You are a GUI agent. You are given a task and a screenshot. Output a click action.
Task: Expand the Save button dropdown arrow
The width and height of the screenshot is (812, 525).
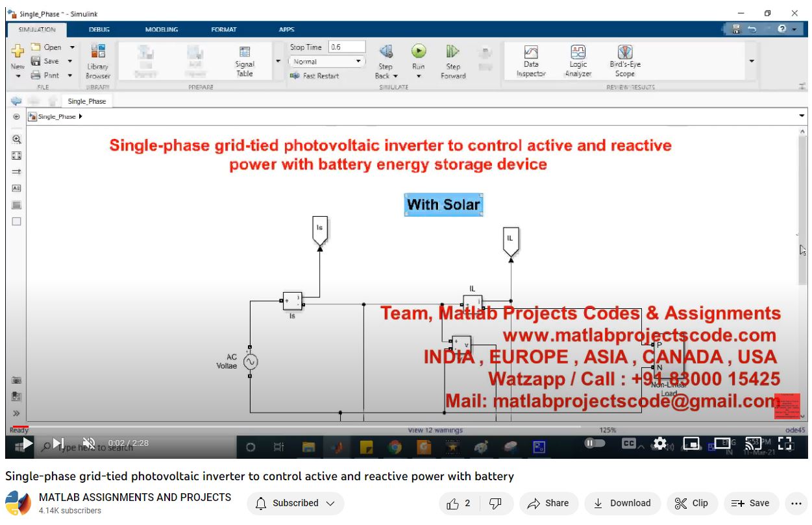(69, 62)
